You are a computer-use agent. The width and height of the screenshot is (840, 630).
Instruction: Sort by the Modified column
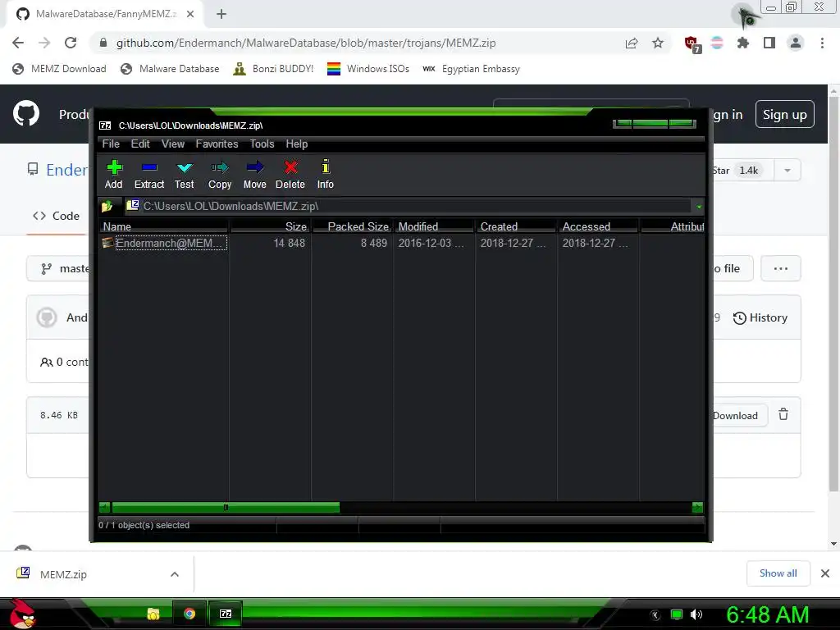[435, 226]
